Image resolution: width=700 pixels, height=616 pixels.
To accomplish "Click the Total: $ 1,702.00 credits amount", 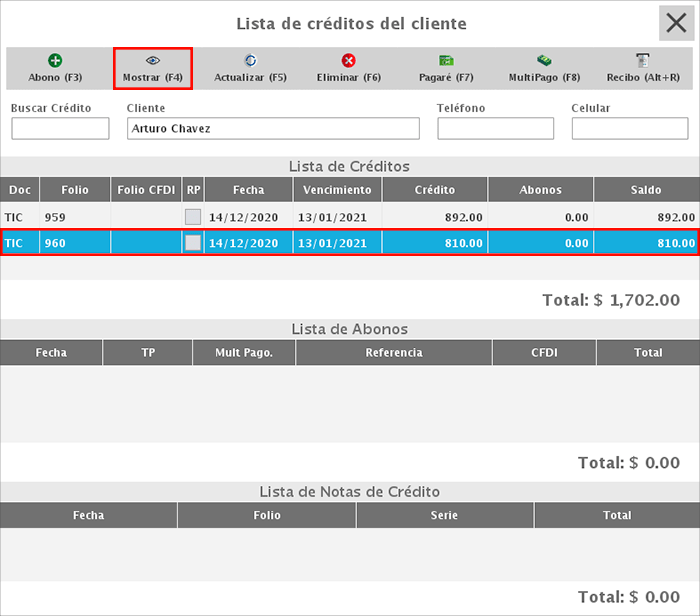I will 611,300.
